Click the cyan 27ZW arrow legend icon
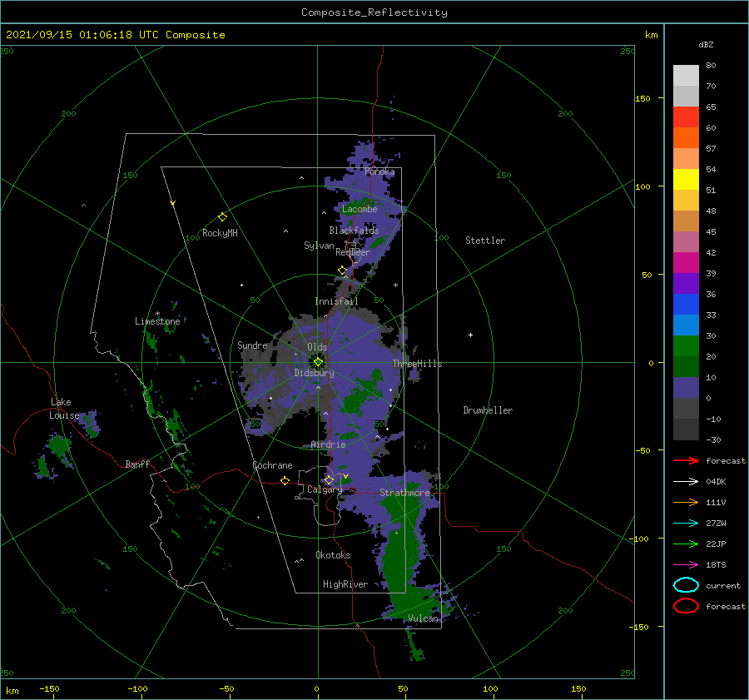Screen dimensions: 749x700 [x=686, y=523]
